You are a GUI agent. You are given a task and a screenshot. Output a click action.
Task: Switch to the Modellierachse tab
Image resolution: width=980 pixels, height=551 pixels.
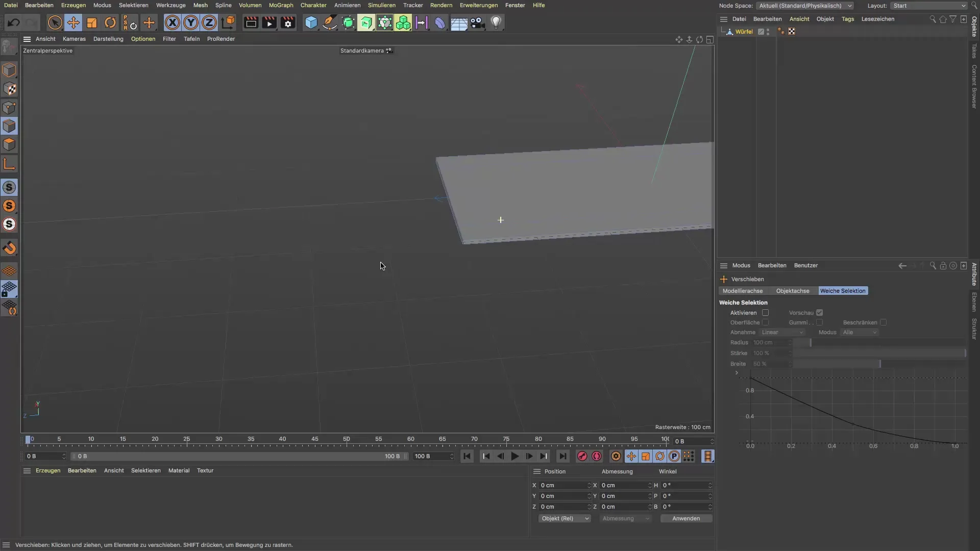(742, 291)
